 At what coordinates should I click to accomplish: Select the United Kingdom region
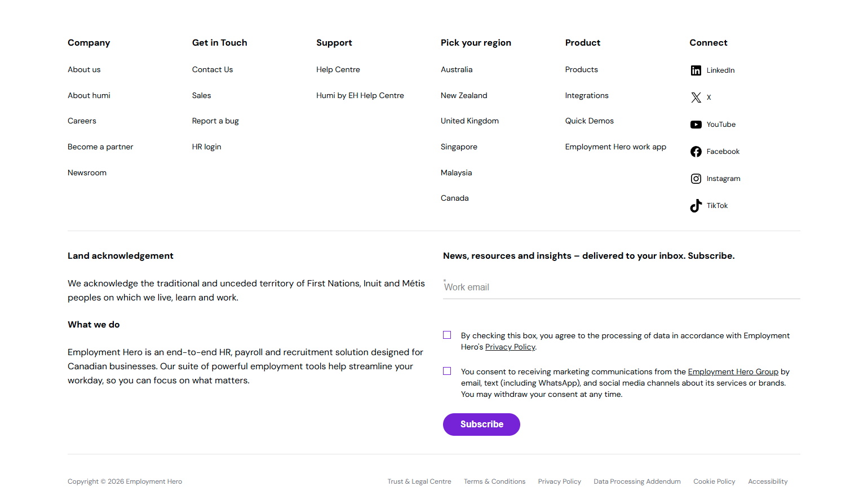coord(470,121)
